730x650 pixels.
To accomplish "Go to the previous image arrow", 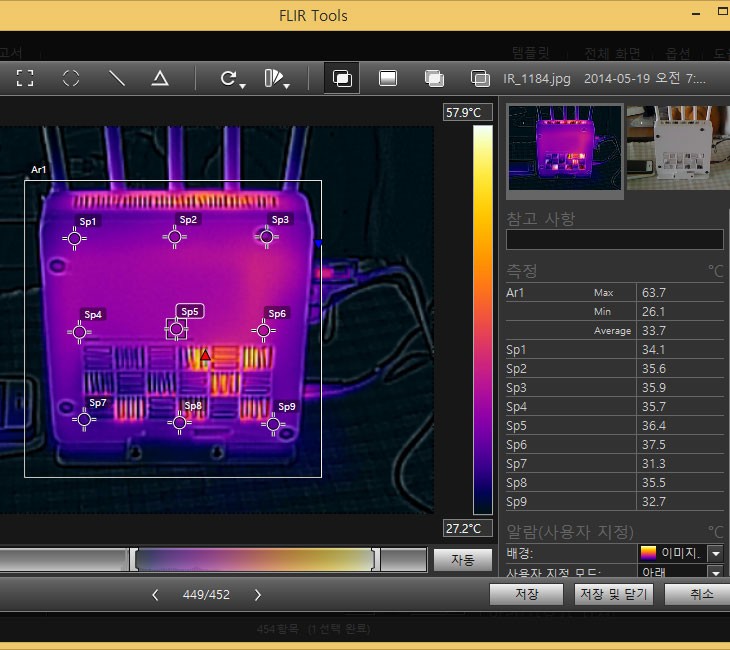I will pyautogui.click(x=155, y=595).
